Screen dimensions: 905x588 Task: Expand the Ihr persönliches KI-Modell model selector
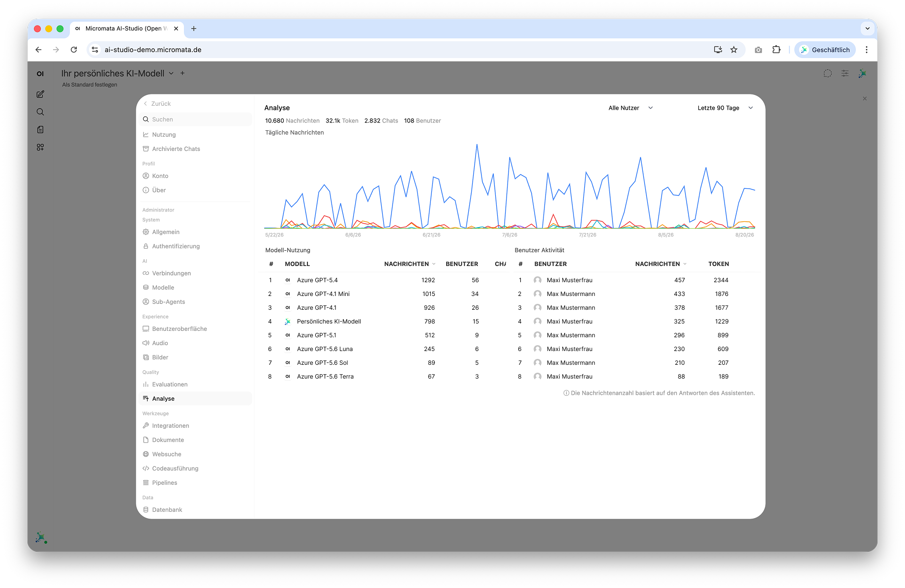pyautogui.click(x=117, y=73)
